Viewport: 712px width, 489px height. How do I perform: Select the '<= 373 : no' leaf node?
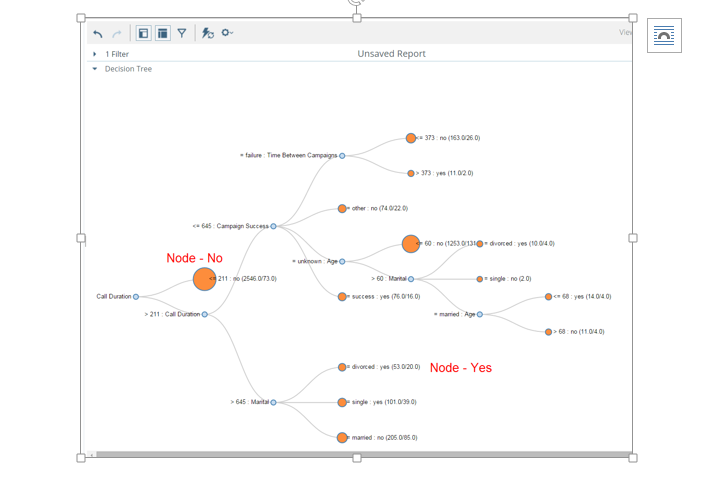(411, 138)
